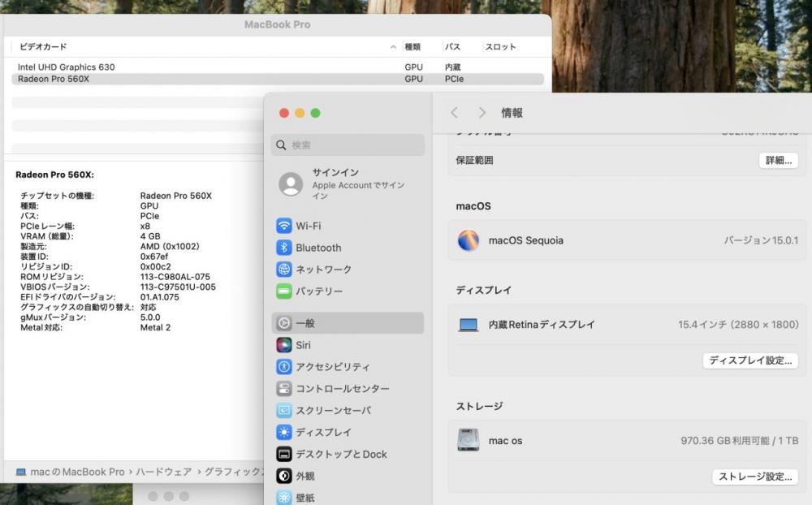Click the 保証範囲 label
Viewport: 812px width, 505px height.
474,160
